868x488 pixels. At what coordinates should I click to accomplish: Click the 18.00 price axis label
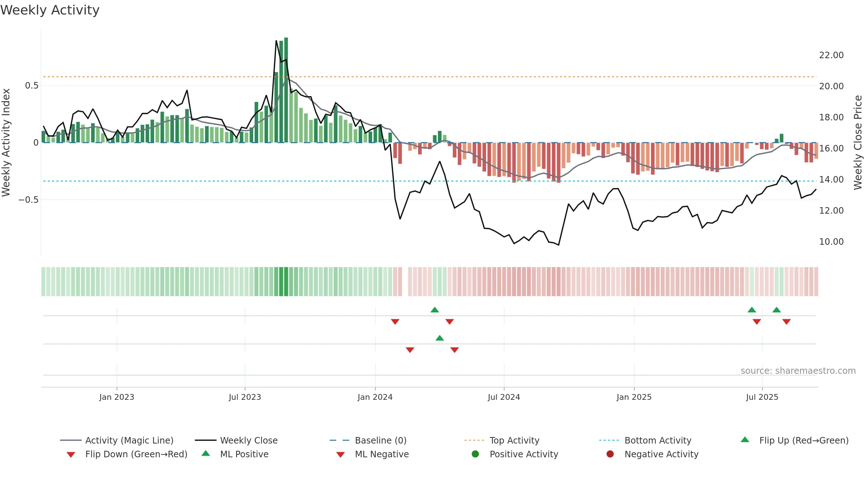[x=831, y=117]
